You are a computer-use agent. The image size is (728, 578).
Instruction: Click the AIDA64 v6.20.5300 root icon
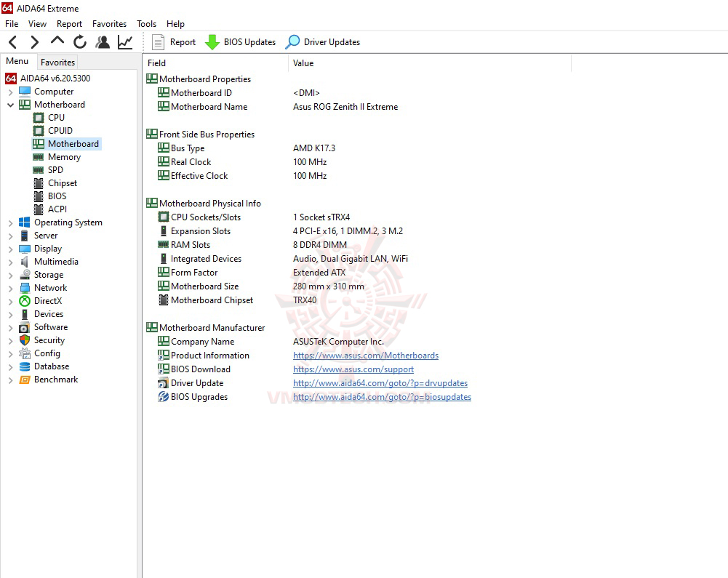coord(11,79)
